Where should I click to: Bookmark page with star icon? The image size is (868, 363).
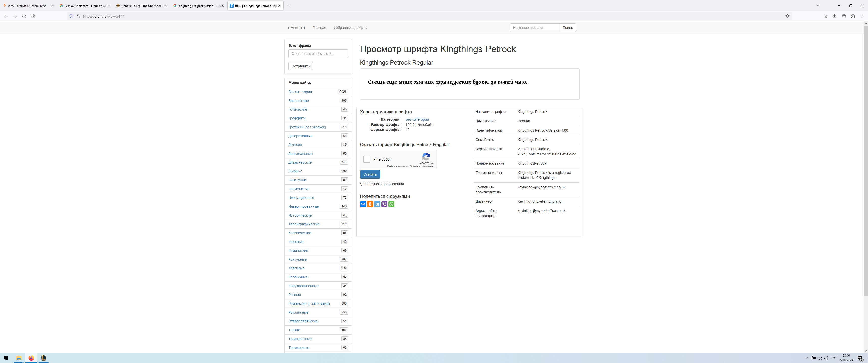[x=788, y=16]
